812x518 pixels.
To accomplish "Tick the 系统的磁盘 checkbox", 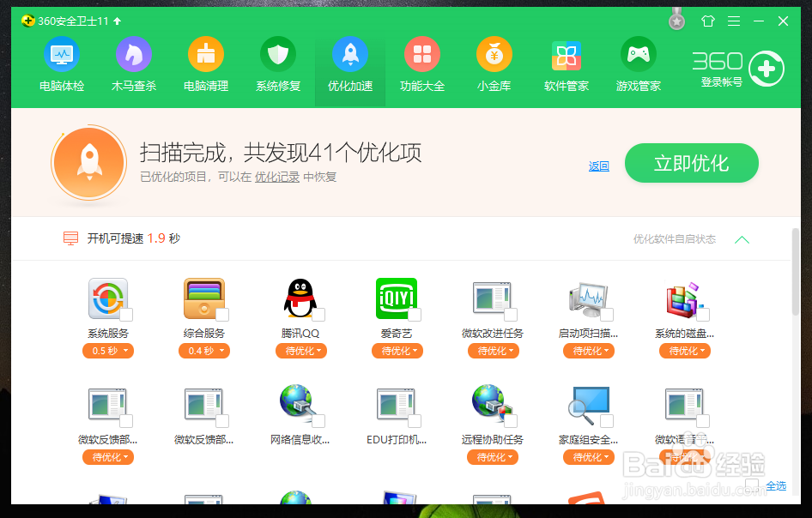I will coord(703,315).
